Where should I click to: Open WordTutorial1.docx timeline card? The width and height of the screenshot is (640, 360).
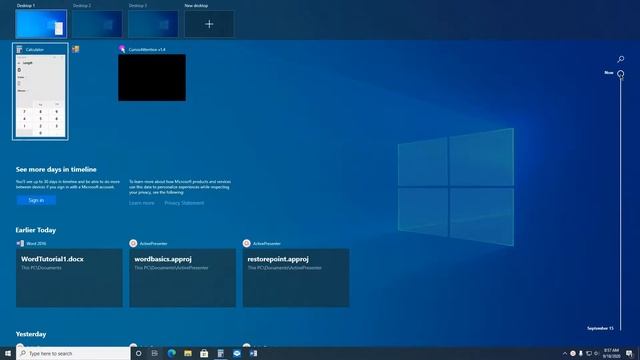pyautogui.click(x=69, y=278)
